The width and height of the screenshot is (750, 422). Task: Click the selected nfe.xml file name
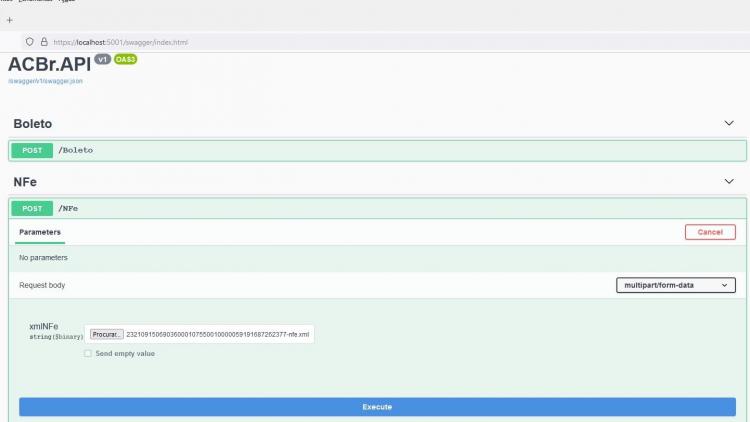click(218, 334)
